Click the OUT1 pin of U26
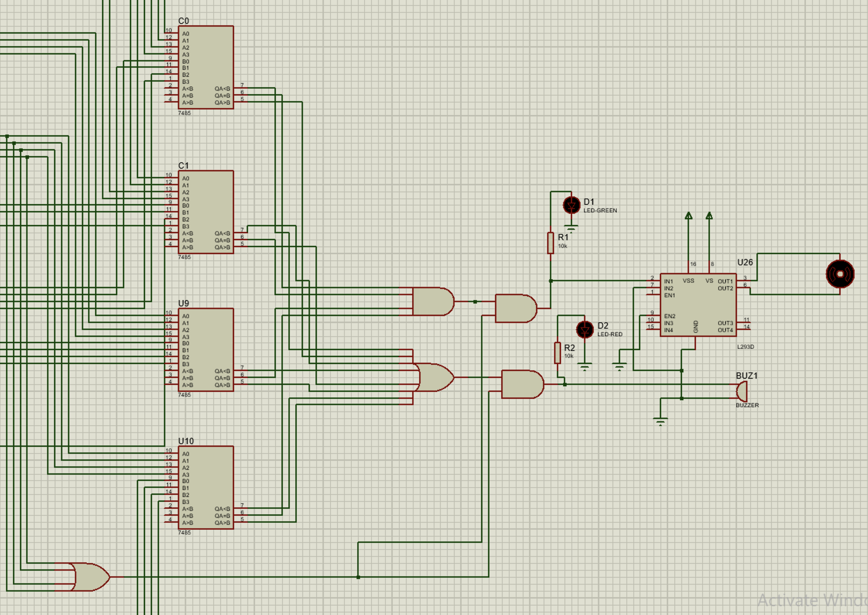Viewport: 868px width, 615px height. click(743, 281)
